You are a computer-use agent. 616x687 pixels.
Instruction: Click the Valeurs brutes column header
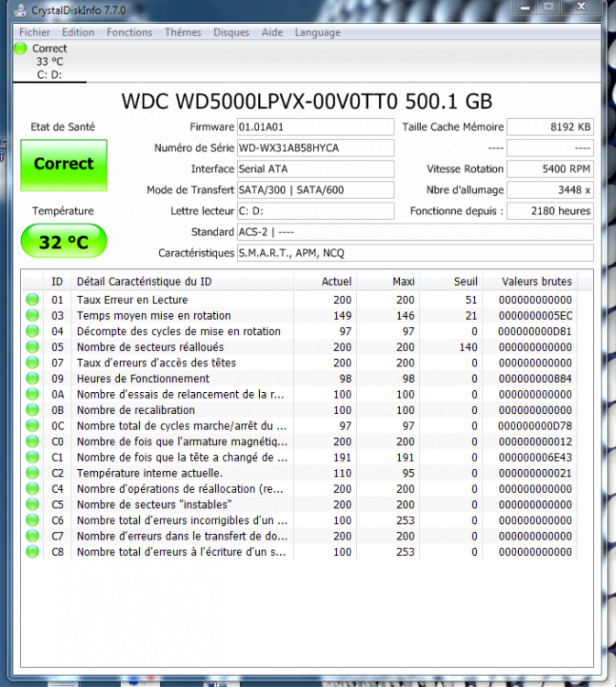(536, 281)
